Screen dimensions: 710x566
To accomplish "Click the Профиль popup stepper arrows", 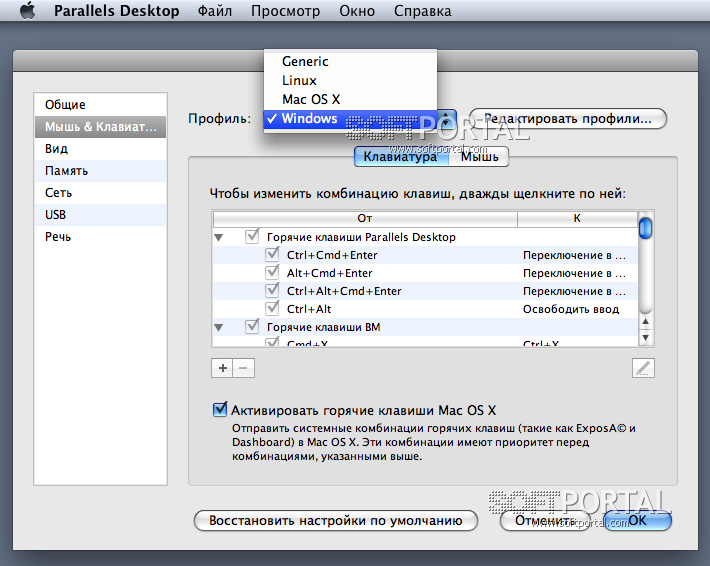I will 446,119.
